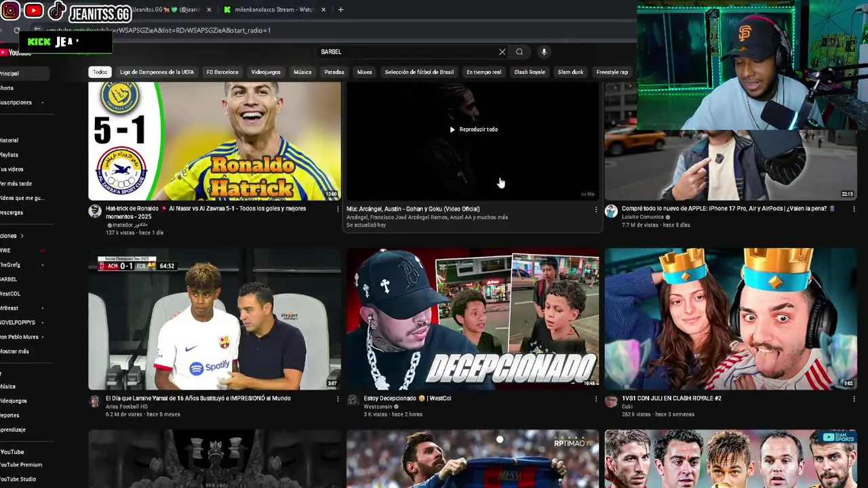868x488 pixels.
Task: Click the matador channel avatar
Action: point(95,211)
